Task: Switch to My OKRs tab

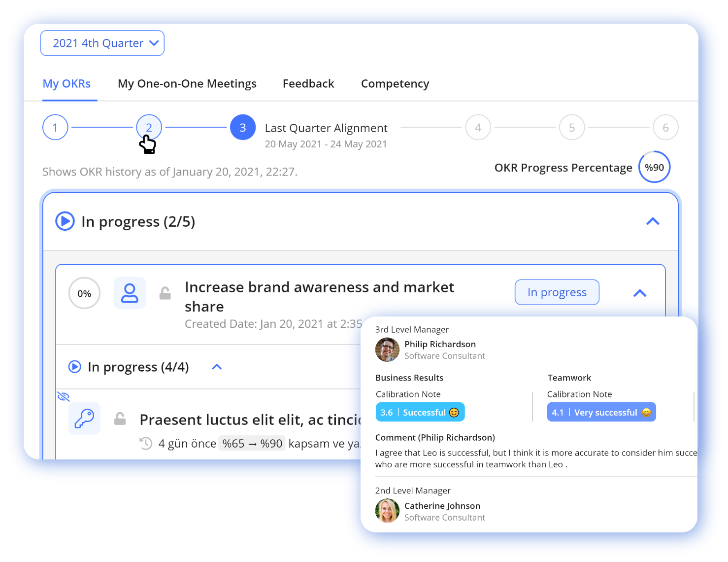Action: (66, 84)
